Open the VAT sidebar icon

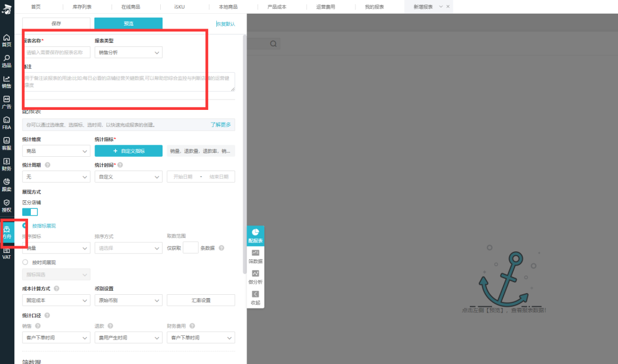(x=7, y=253)
